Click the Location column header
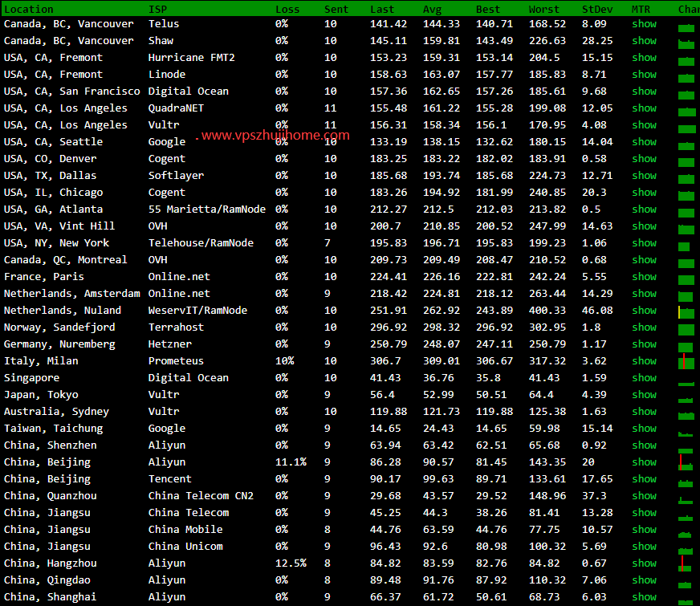Viewport: 700px width, 606px height. [29, 9]
